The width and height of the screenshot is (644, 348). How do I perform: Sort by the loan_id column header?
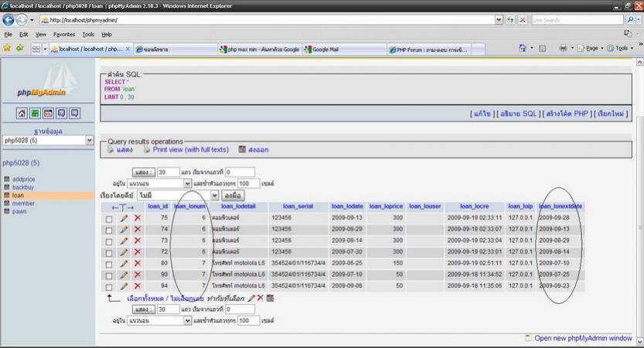(158, 206)
